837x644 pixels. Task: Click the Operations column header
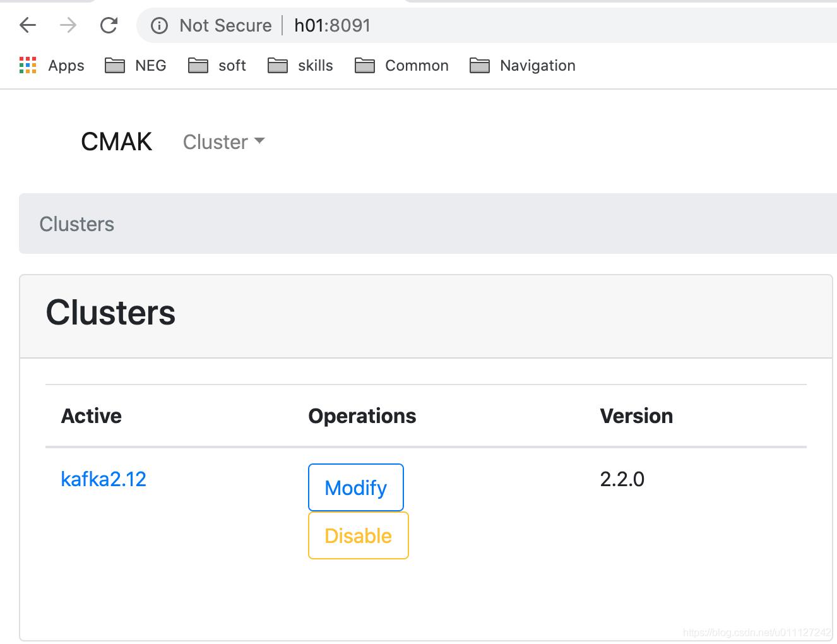click(x=362, y=415)
